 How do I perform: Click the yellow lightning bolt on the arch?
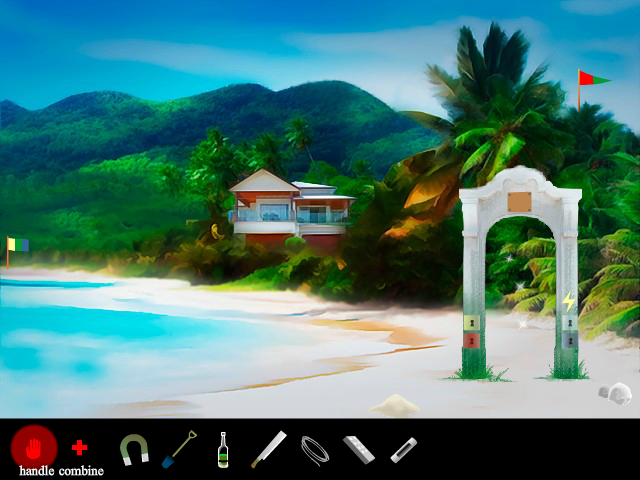coord(569,301)
